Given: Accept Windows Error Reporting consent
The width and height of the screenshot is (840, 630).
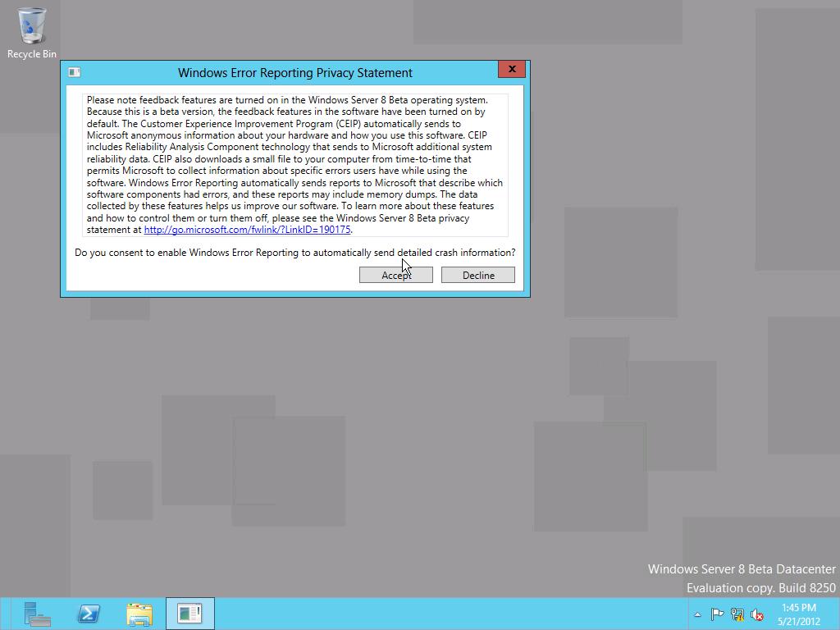Looking at the screenshot, I should [x=396, y=275].
